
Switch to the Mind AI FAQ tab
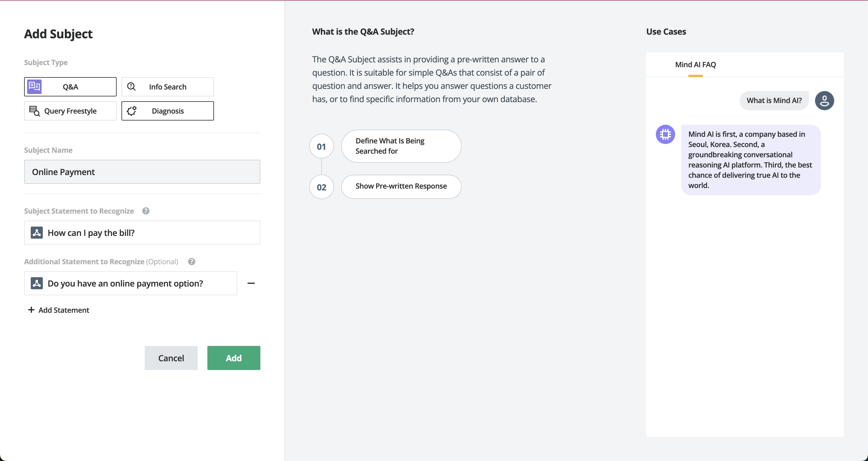pyautogui.click(x=695, y=65)
